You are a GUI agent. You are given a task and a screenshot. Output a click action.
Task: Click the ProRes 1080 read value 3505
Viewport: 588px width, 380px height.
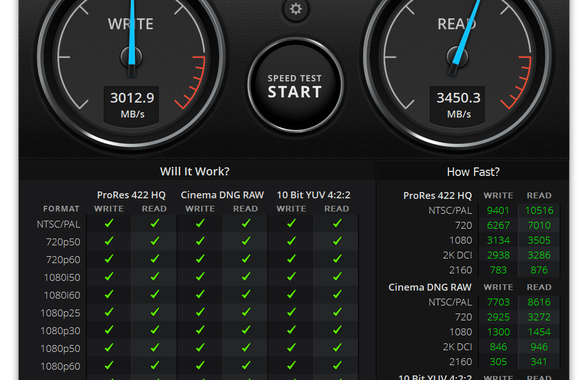(x=539, y=240)
